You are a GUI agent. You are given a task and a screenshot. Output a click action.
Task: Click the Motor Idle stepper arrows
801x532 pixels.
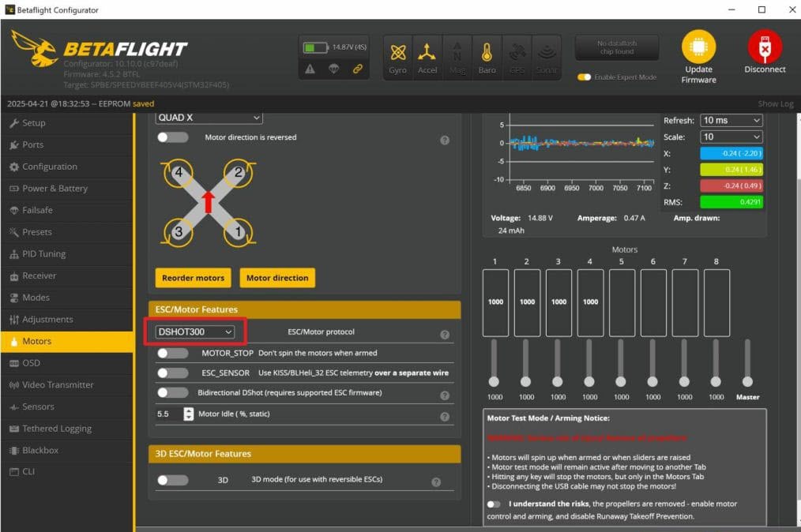(x=189, y=414)
